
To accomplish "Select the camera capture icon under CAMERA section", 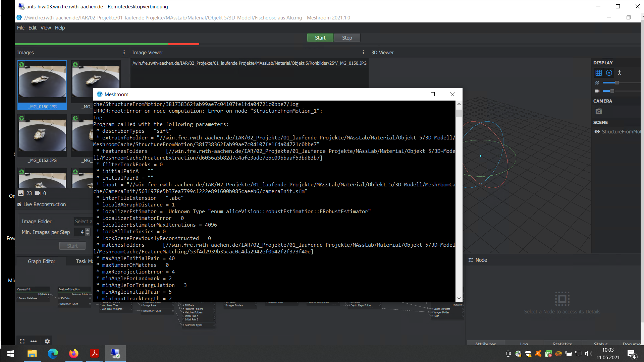I will 598,111.
